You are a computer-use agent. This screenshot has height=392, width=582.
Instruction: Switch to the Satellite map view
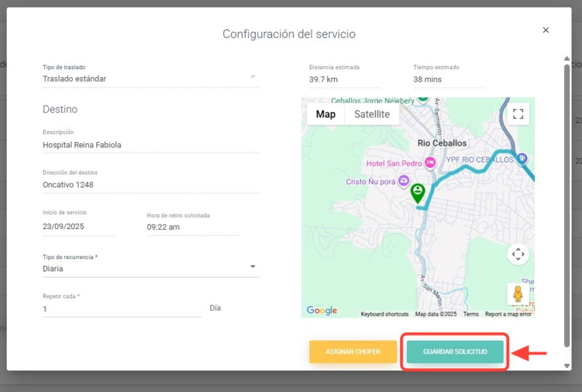click(372, 114)
